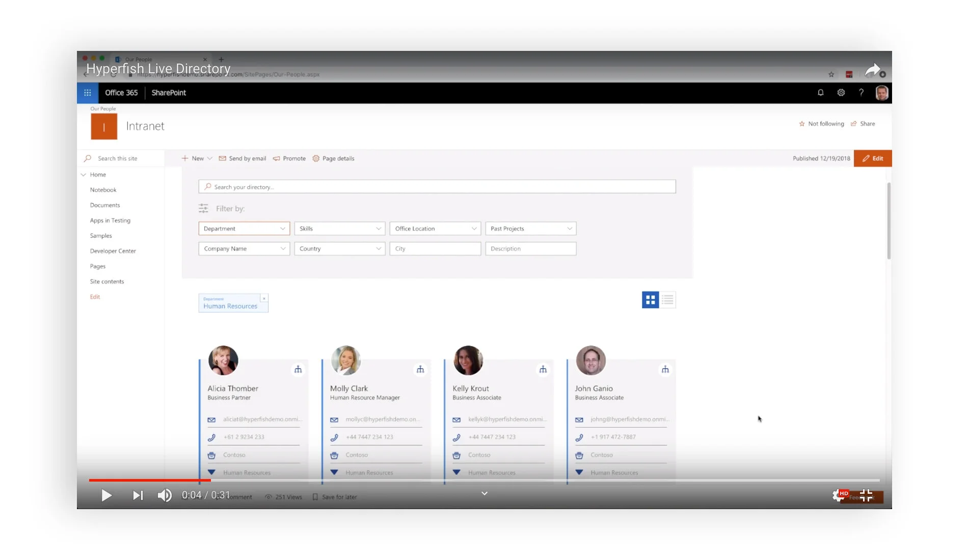This screenshot has height=560, width=968.
Task: Open org chart for Molly Clark
Action: tap(420, 370)
